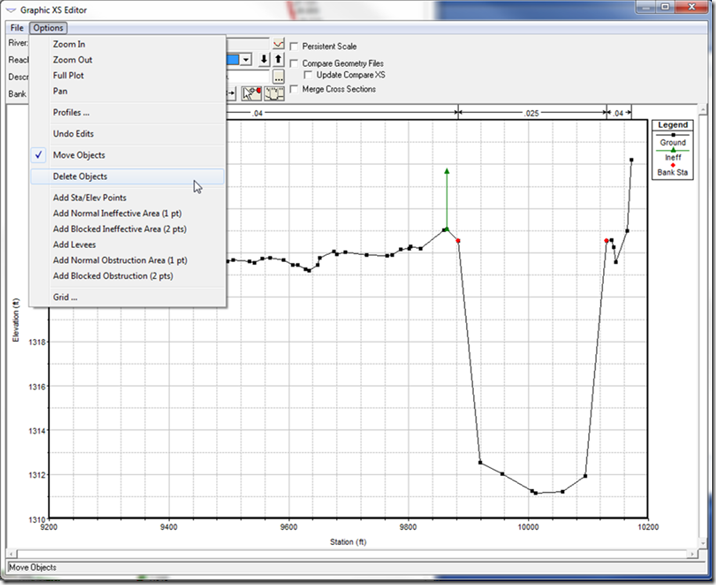
Task: Open the Reach dropdown arrow
Action: pos(246,59)
